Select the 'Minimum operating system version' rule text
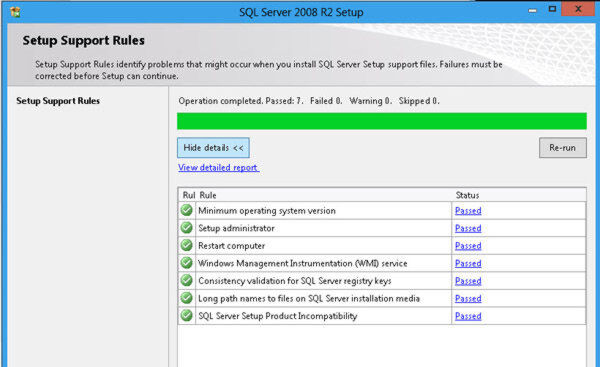Viewport: 600px width, 367px height. coord(267,211)
